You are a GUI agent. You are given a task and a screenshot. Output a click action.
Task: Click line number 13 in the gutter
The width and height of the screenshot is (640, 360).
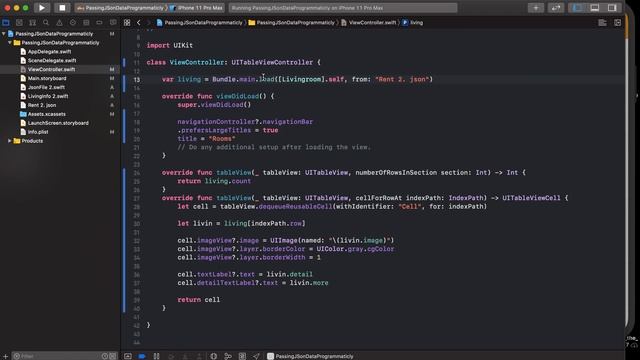coord(136,80)
